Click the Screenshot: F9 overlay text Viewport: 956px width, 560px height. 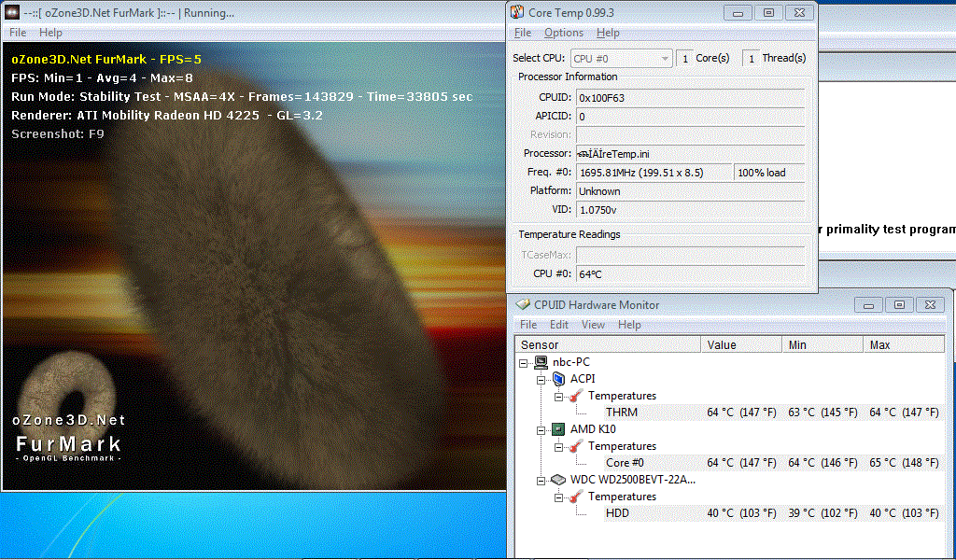58,134
